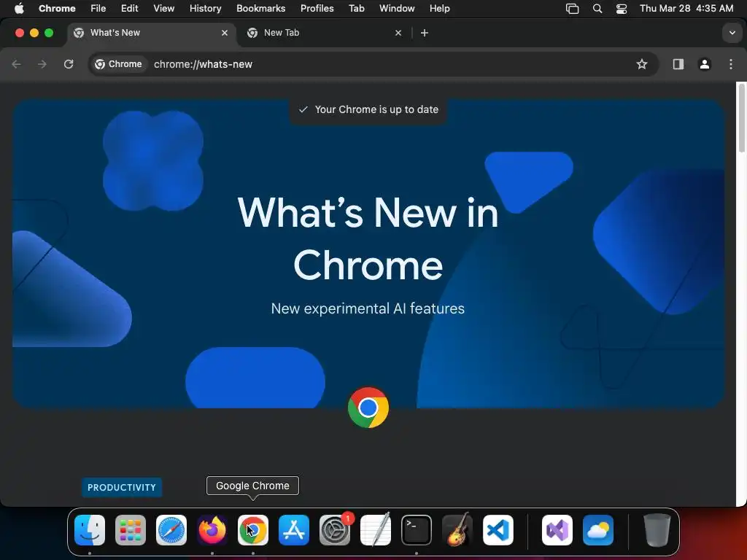Click the screen mirroring icon in menu bar

pyautogui.click(x=572, y=9)
